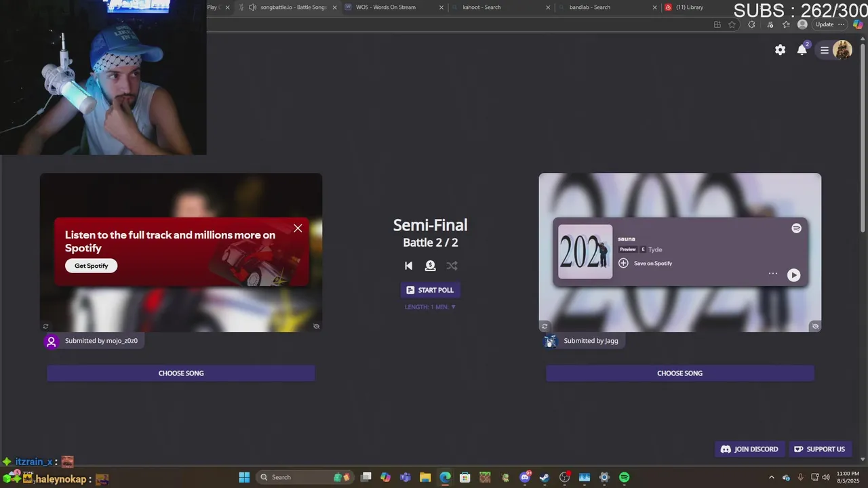Open mojo_z0z0 submitter avatar

click(x=52, y=341)
